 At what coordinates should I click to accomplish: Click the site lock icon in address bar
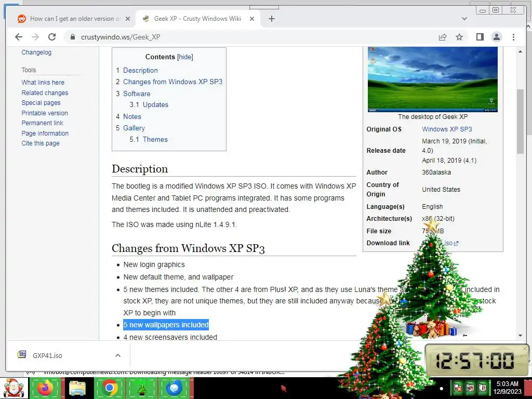pyautogui.click(x=72, y=37)
